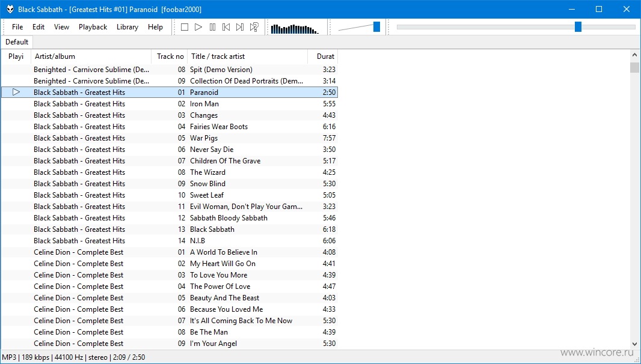The width and height of the screenshot is (641, 364).
Task: Sort by Title / track artist header
Action: pyautogui.click(x=247, y=56)
